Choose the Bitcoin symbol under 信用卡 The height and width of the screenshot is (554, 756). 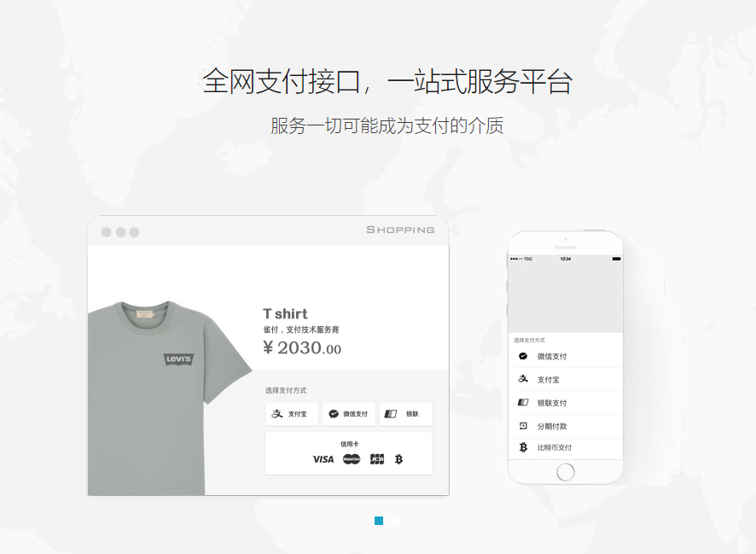tap(398, 459)
